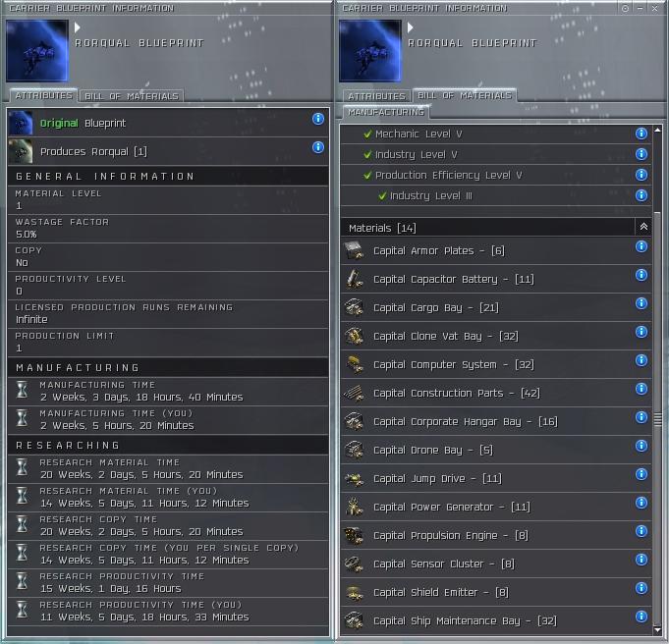This screenshot has height=644, width=669.
Task: Select the Capital Cargo Bay - [21] row
Action: tap(496, 307)
